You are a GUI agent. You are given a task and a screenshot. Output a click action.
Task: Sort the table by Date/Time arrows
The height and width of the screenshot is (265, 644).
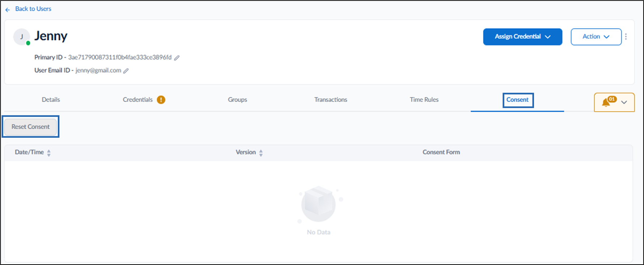[x=49, y=153]
